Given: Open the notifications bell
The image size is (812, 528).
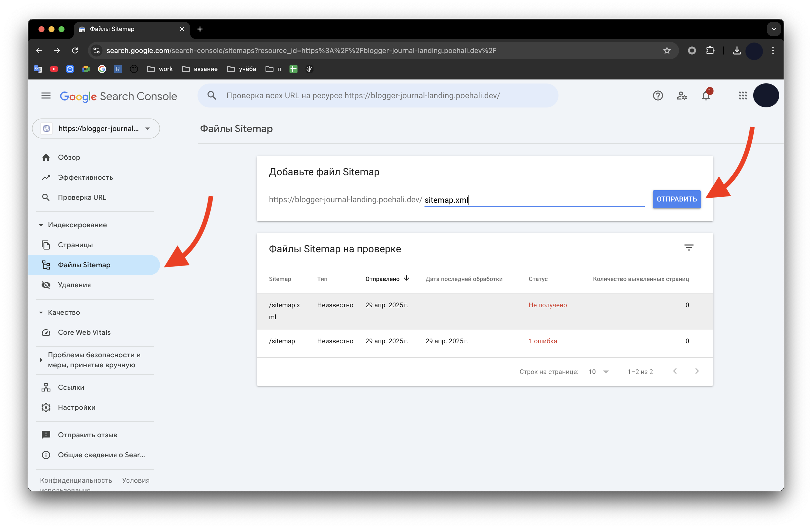Looking at the screenshot, I should (x=705, y=95).
